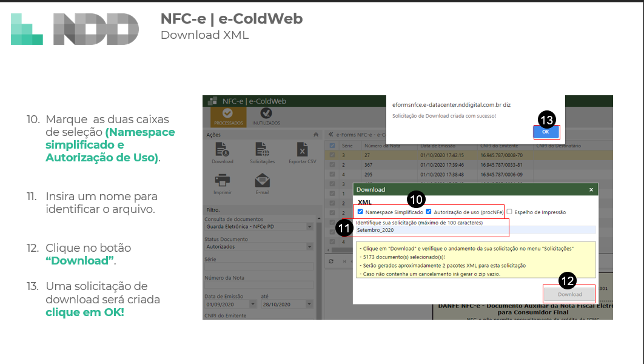Switch to the Inutilizados tab
This screenshot has width=644, height=364.
266,116
